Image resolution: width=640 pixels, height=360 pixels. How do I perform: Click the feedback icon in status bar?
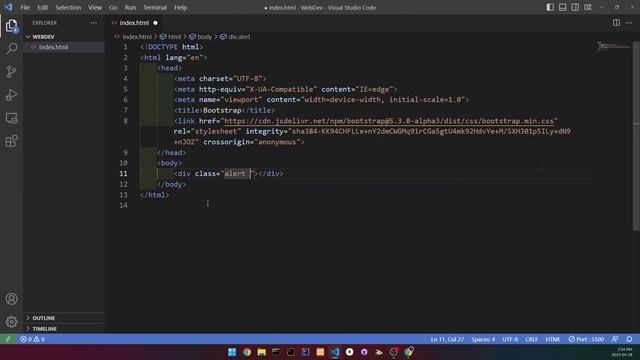tap(615, 339)
